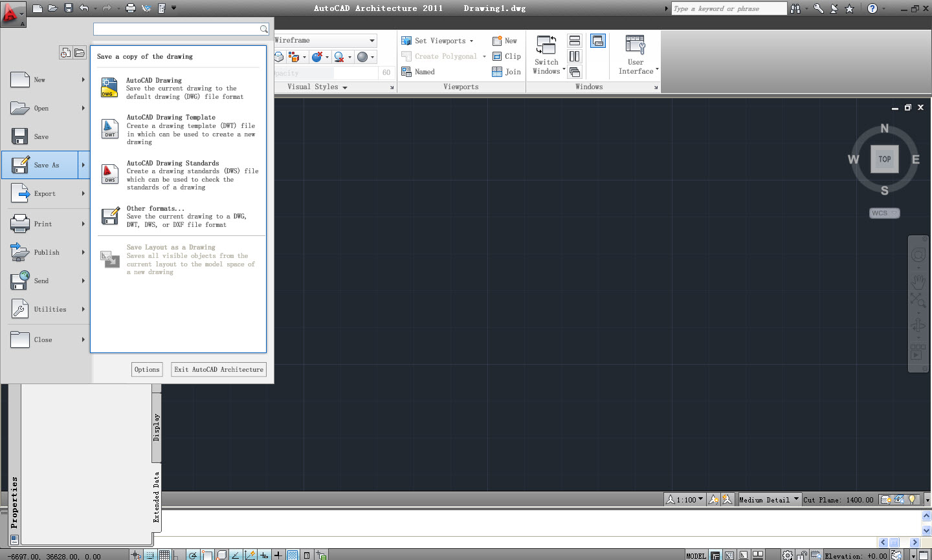This screenshot has width=932, height=560.
Task: Open Help question mark icon
Action: click(872, 8)
